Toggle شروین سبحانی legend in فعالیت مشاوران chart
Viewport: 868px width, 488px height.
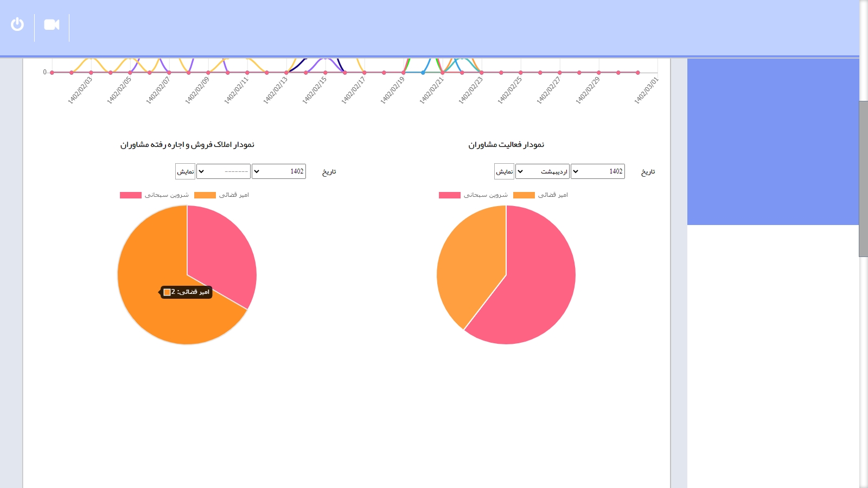point(473,195)
